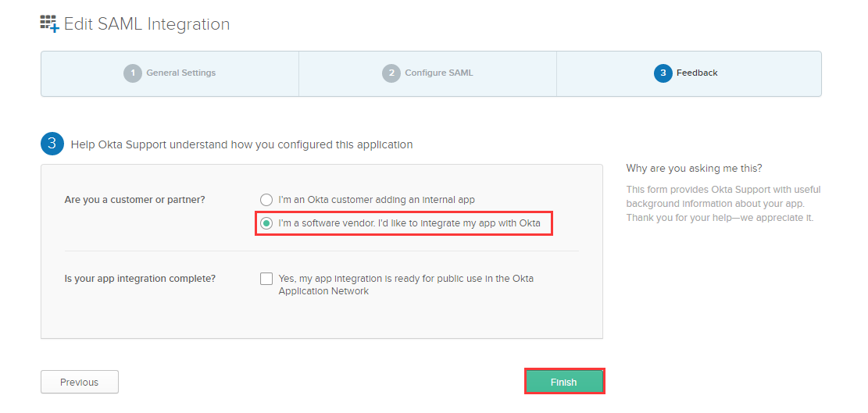Click the Edit SAML Integration page title
This screenshot has height=413, width=868.
tap(147, 24)
